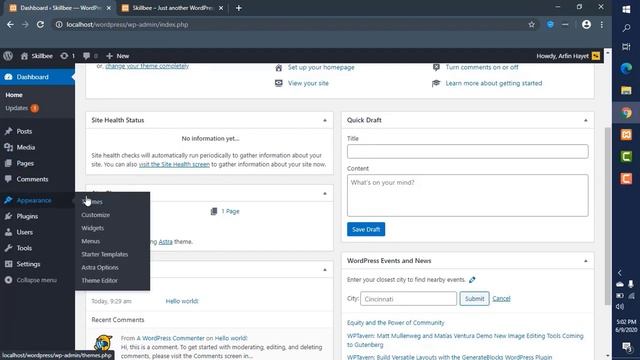Open the Tools menu

[24, 248]
